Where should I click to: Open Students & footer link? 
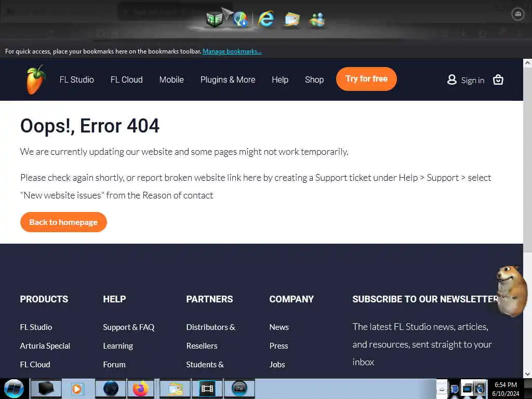[205, 364]
